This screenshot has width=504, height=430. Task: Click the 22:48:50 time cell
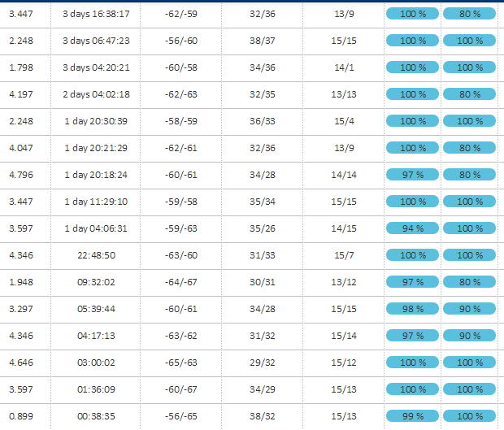tap(96, 255)
